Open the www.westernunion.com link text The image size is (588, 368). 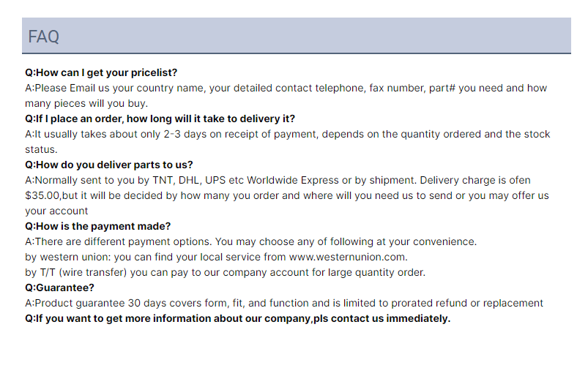click(347, 257)
